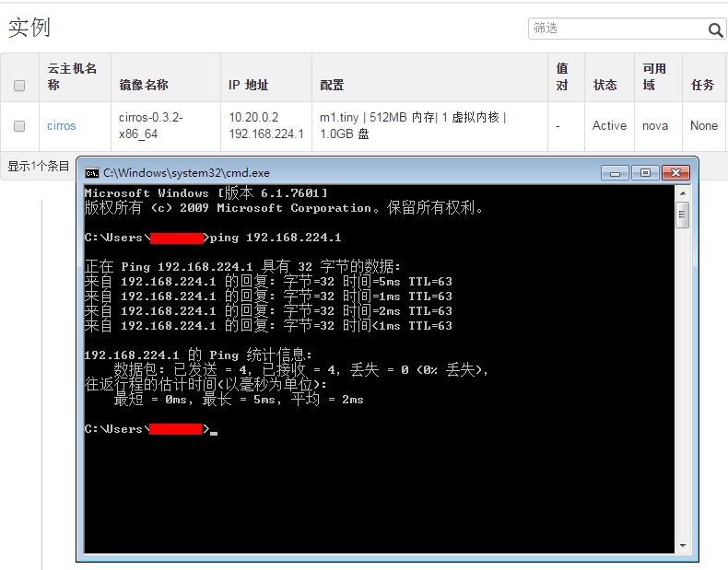Click the cmd.exe title bar icon

pyautogui.click(x=92, y=173)
